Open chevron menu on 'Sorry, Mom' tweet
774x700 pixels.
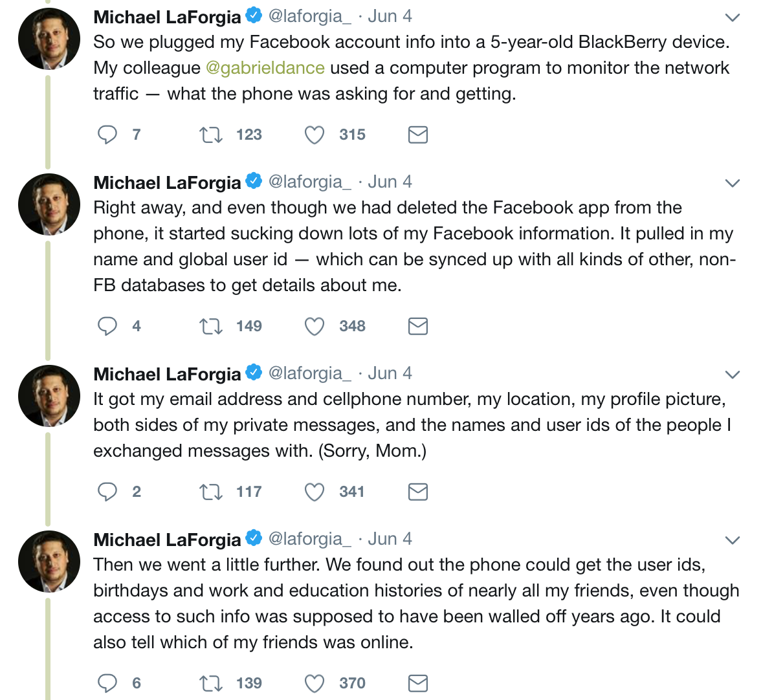point(732,375)
